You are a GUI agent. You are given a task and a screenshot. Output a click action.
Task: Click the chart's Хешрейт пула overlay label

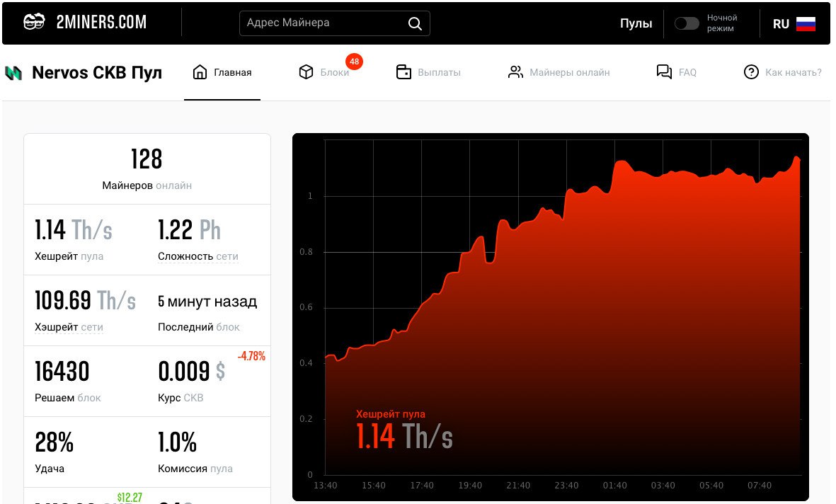coord(391,414)
